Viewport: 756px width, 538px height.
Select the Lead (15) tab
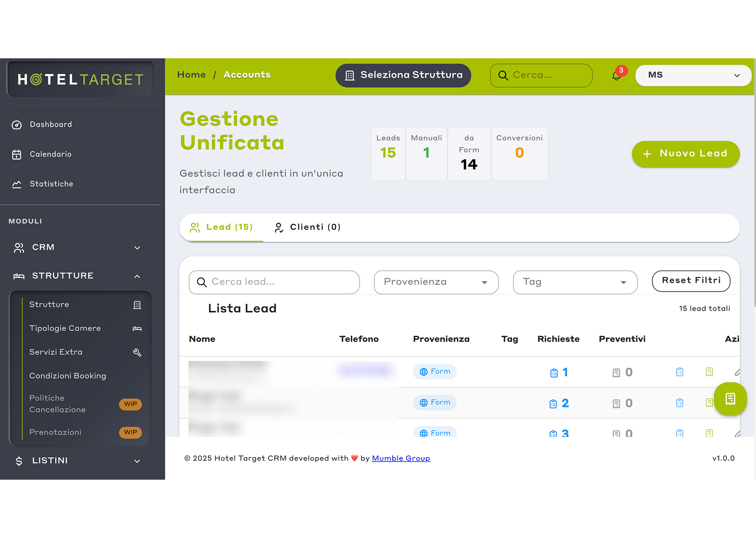(222, 227)
